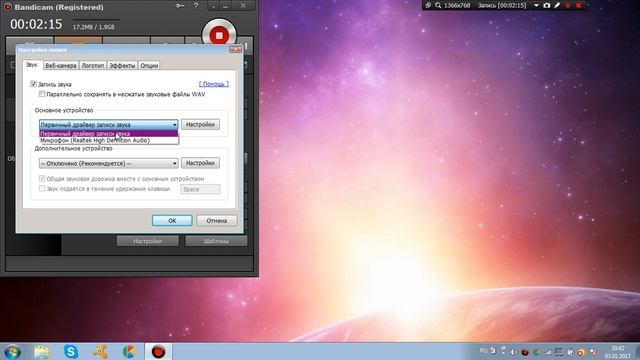Open clock showing 20:42 in tray
Viewport: 640px width, 360px height.
618,352
